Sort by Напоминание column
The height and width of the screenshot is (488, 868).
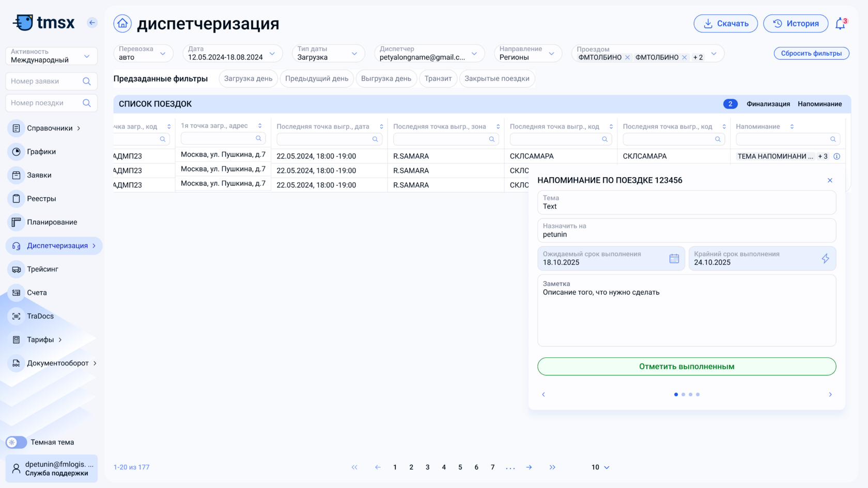point(792,127)
